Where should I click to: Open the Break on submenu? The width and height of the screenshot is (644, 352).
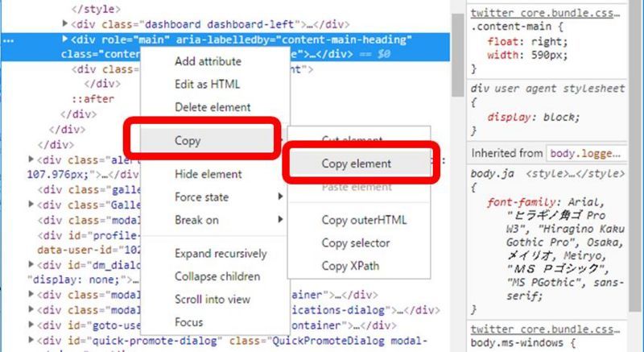coord(196,220)
